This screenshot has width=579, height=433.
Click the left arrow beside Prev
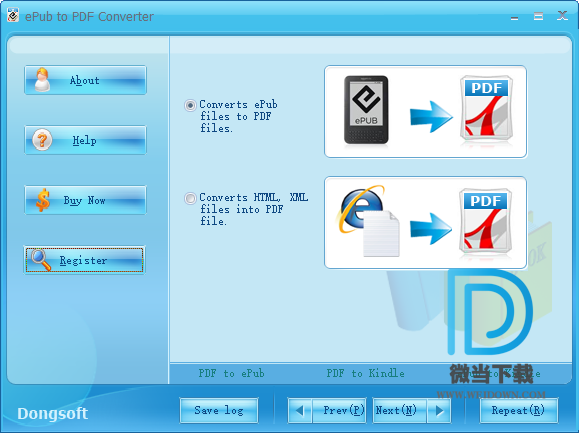click(x=300, y=410)
